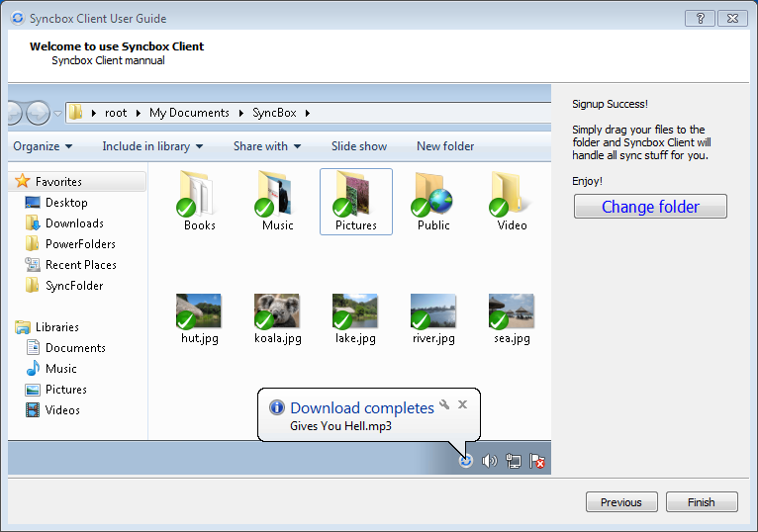Click the Favorites star icon
This screenshot has height=532, width=758.
pos(22,181)
